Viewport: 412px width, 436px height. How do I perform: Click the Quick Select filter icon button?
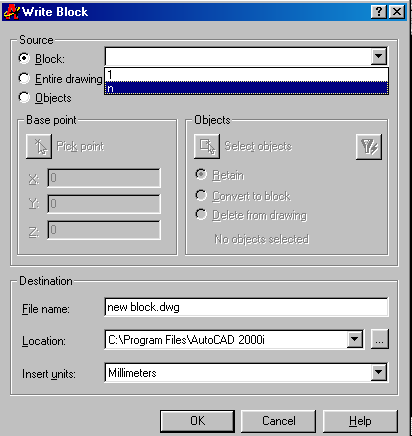pos(369,147)
